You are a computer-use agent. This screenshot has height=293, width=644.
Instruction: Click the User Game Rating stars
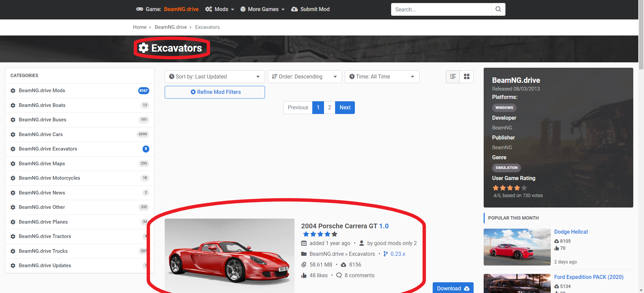tap(510, 188)
